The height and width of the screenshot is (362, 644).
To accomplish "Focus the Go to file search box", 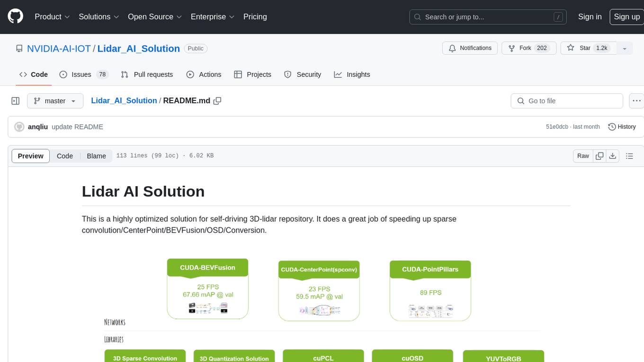I will pos(567,101).
